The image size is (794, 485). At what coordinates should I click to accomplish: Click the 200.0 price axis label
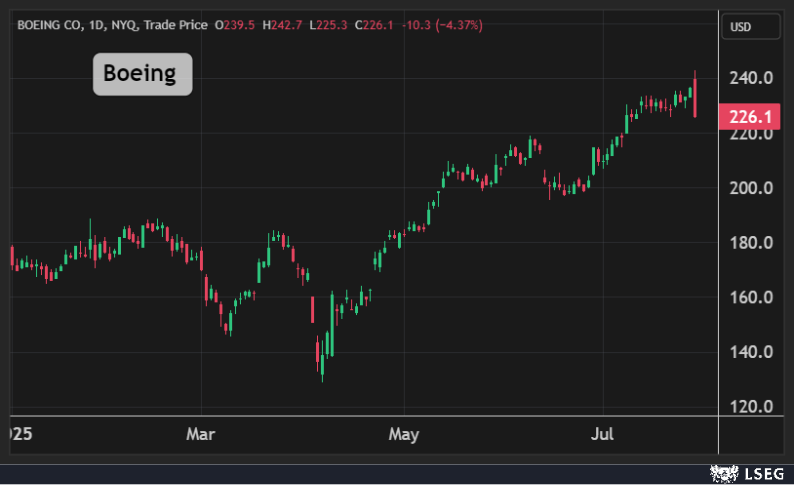point(750,188)
